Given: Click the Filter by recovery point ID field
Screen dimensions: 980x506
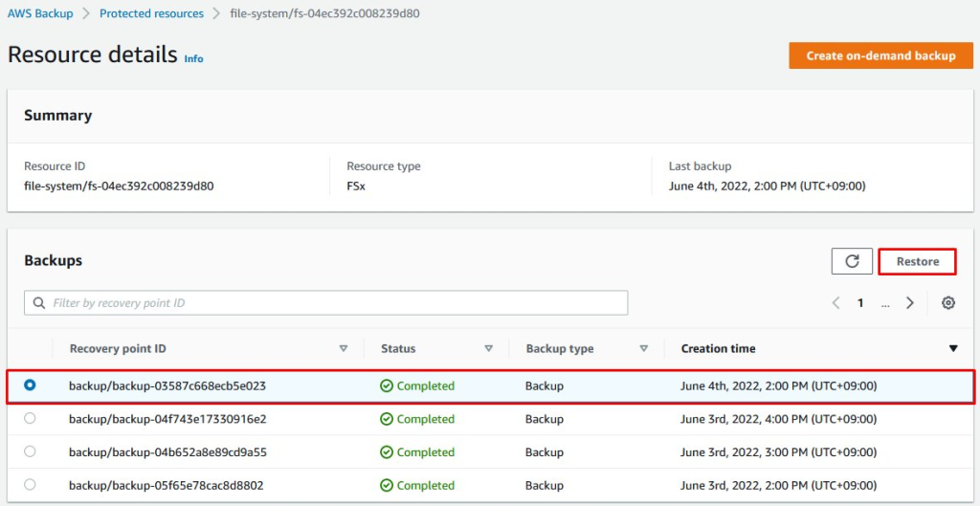Looking at the screenshot, I should coord(325,303).
